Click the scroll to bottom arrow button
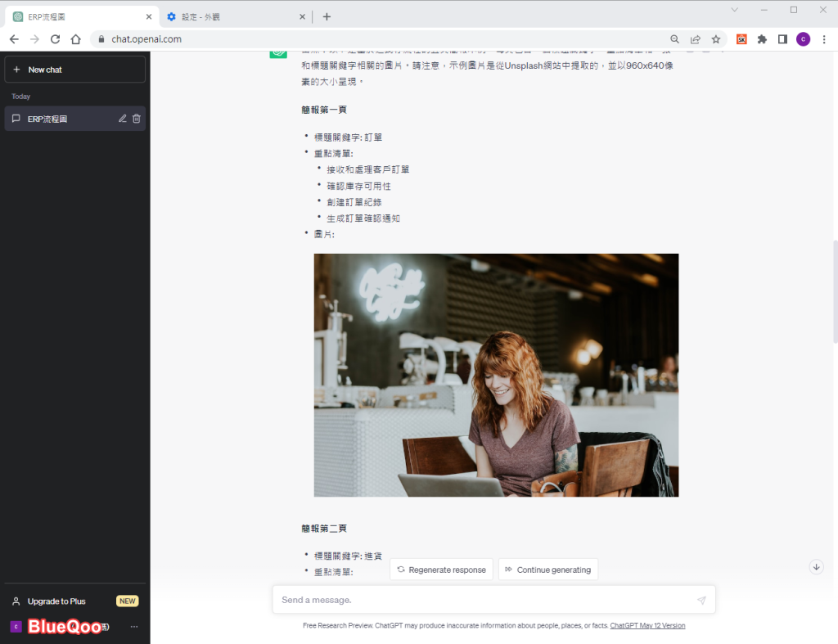The height and width of the screenshot is (644, 838). [x=816, y=566]
